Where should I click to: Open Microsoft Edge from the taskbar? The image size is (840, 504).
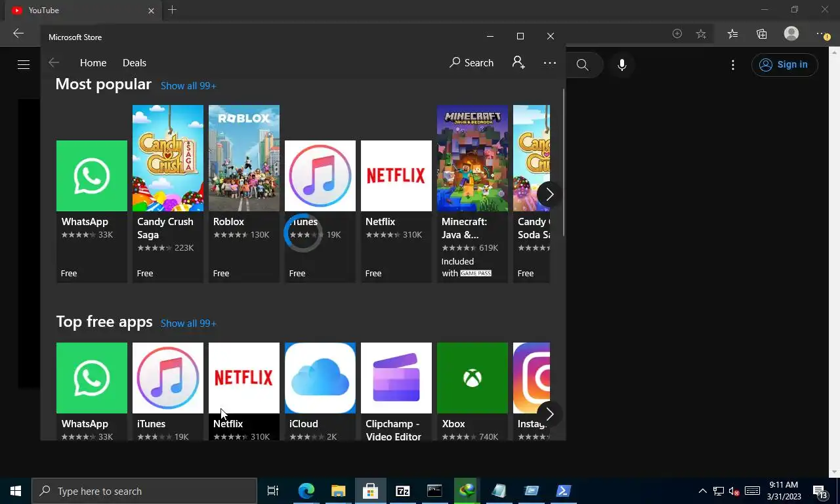pyautogui.click(x=306, y=491)
